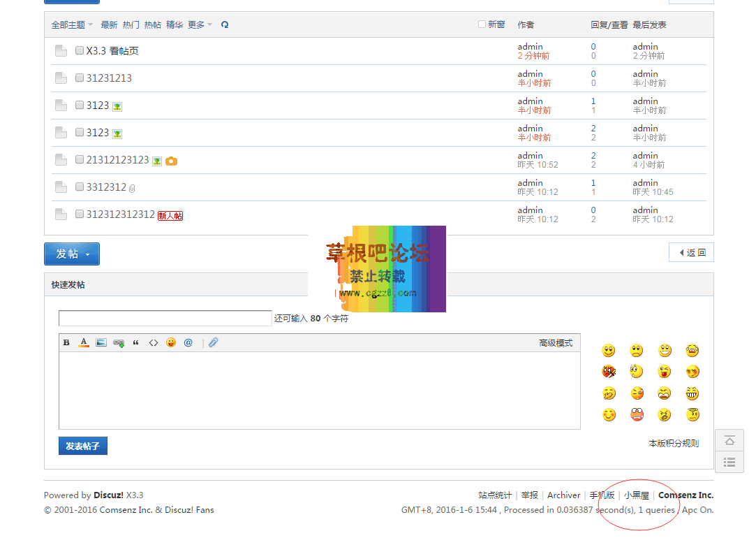Check the box for thread X3.3 看帖页
Image resolution: width=756 pixels, height=538 pixels.
point(80,50)
